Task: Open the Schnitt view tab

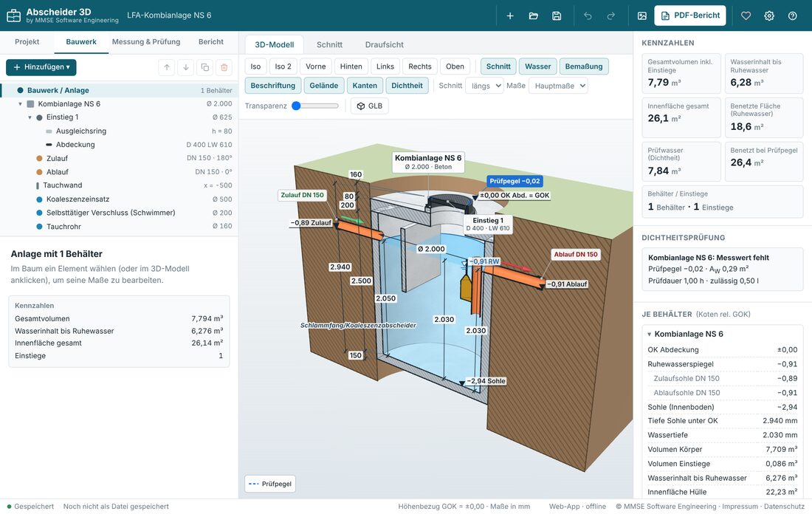Action: pos(329,44)
